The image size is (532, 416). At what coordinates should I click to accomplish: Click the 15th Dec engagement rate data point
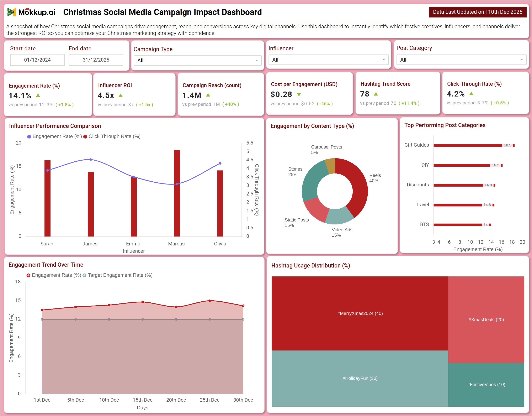click(143, 302)
